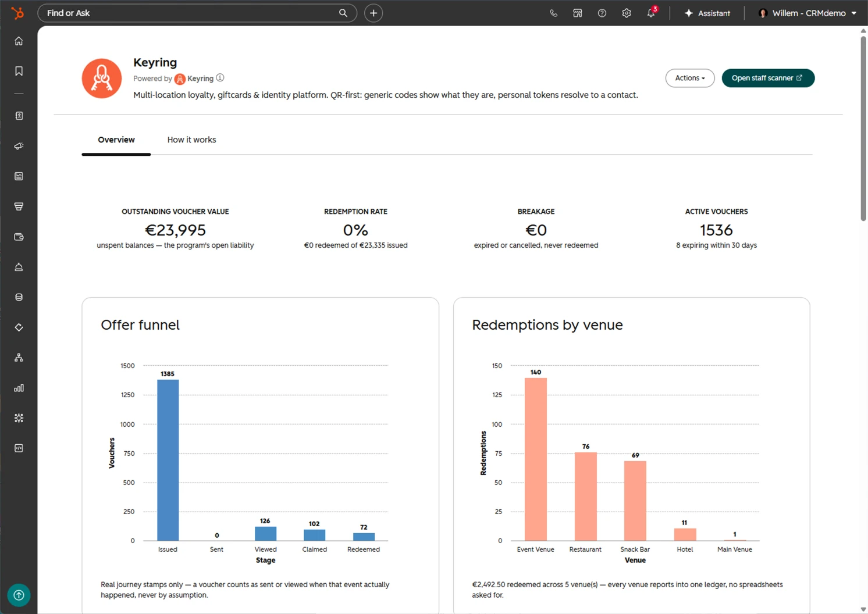Click the Redeemed bar in Offer funnel
868x614 pixels.
tap(364, 537)
